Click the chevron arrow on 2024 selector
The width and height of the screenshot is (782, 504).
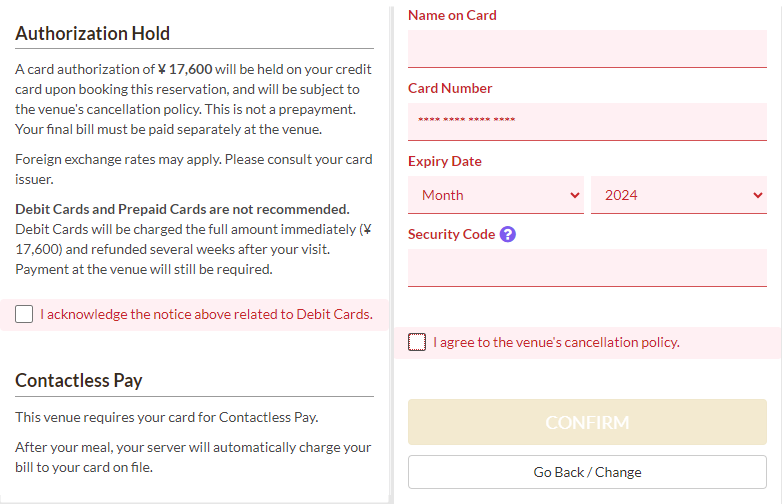(758, 195)
